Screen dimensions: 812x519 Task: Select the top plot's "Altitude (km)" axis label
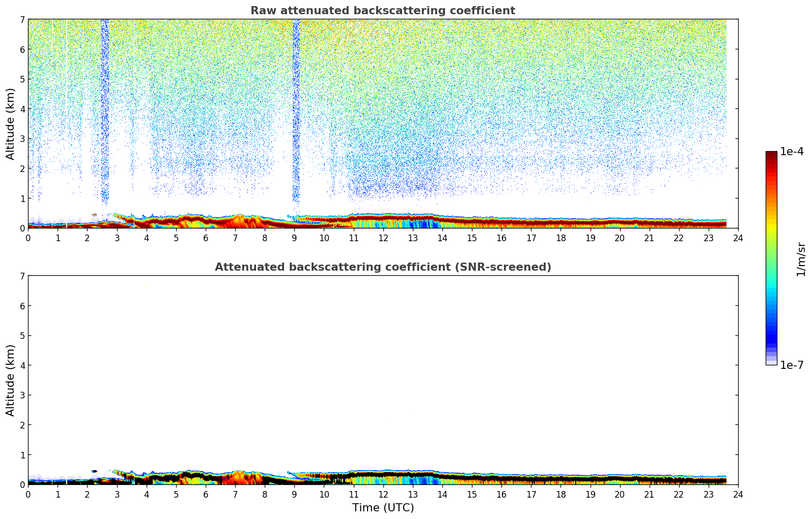(11, 124)
